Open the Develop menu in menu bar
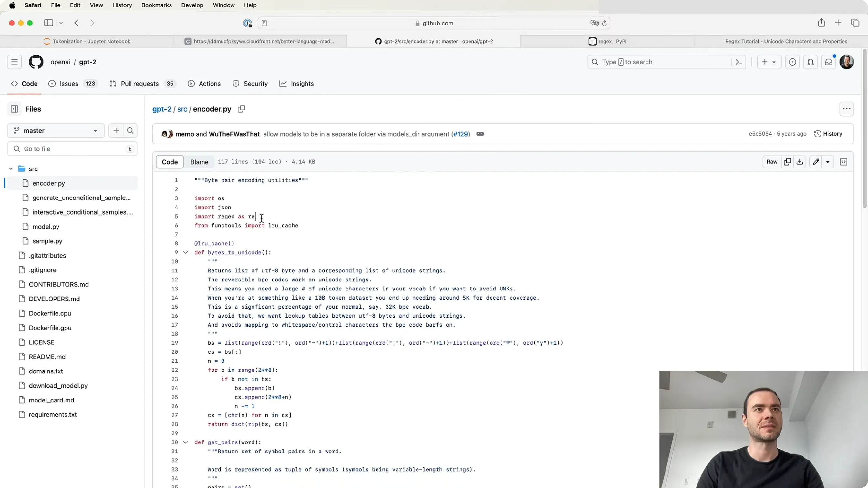868x488 pixels. pos(192,5)
